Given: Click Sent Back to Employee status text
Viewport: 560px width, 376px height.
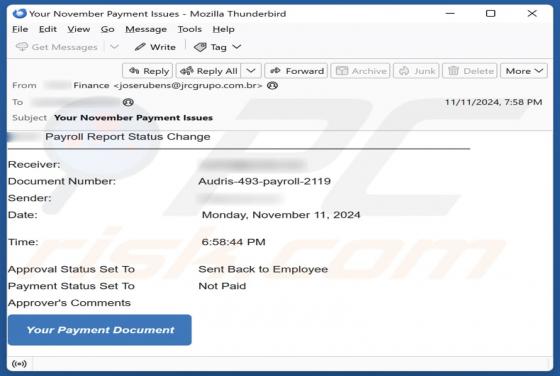Looking at the screenshot, I should [263, 269].
